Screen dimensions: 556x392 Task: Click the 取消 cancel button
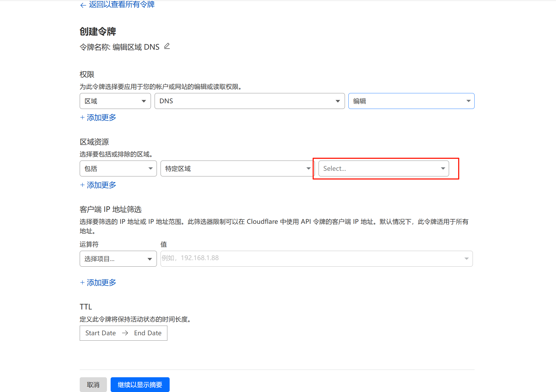click(93, 385)
